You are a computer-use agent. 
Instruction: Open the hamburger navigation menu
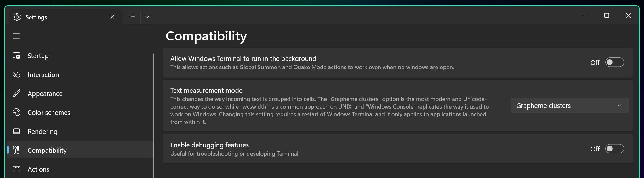click(16, 36)
